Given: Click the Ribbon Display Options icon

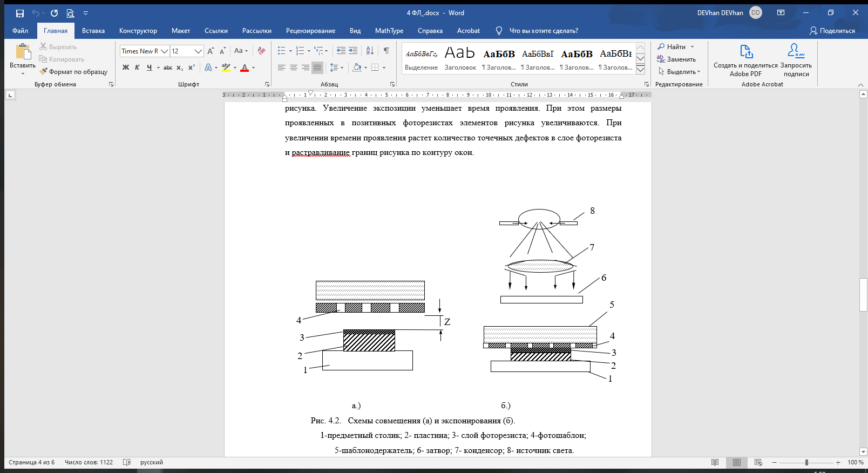Looking at the screenshot, I should coord(781,13).
